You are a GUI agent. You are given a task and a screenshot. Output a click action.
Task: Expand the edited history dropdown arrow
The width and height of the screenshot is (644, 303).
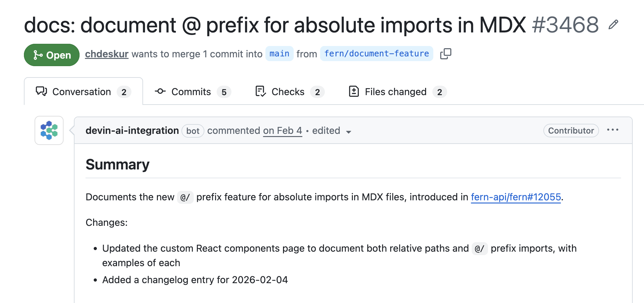click(348, 132)
